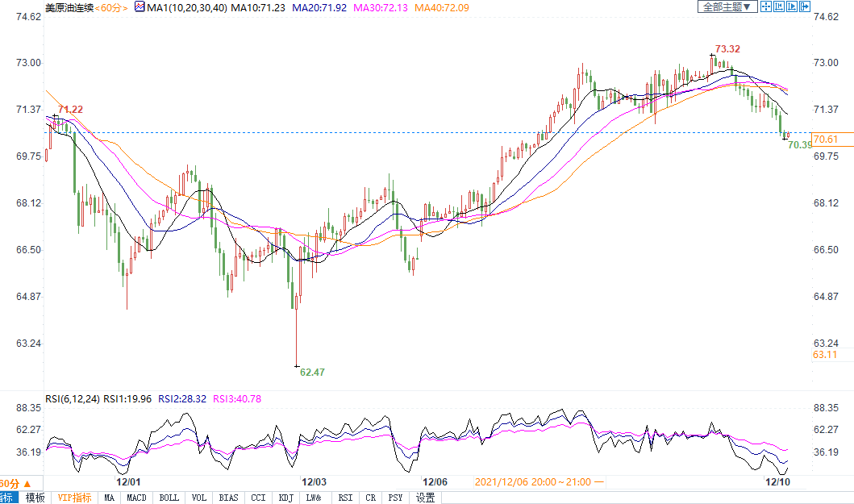Select the VOL indicator tab
The height and width of the screenshot is (504, 854).
(x=199, y=498)
